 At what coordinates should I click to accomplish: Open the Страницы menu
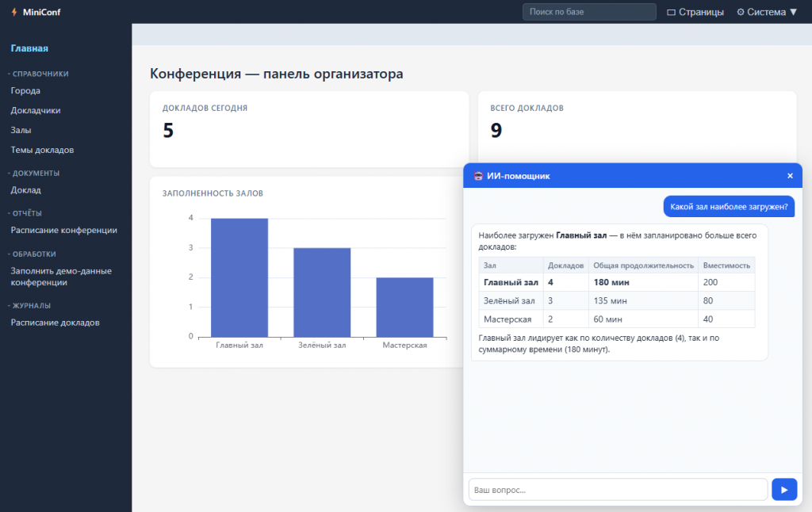click(x=695, y=12)
